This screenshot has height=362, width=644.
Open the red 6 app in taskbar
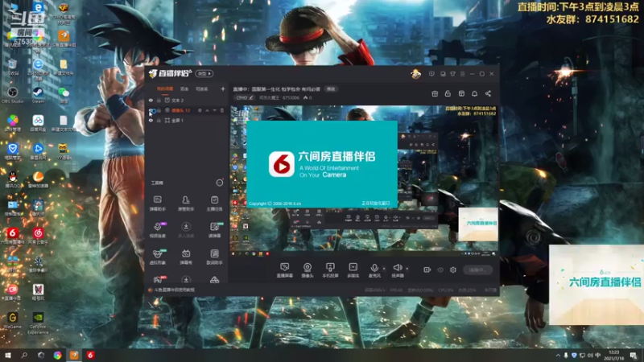pos(90,355)
